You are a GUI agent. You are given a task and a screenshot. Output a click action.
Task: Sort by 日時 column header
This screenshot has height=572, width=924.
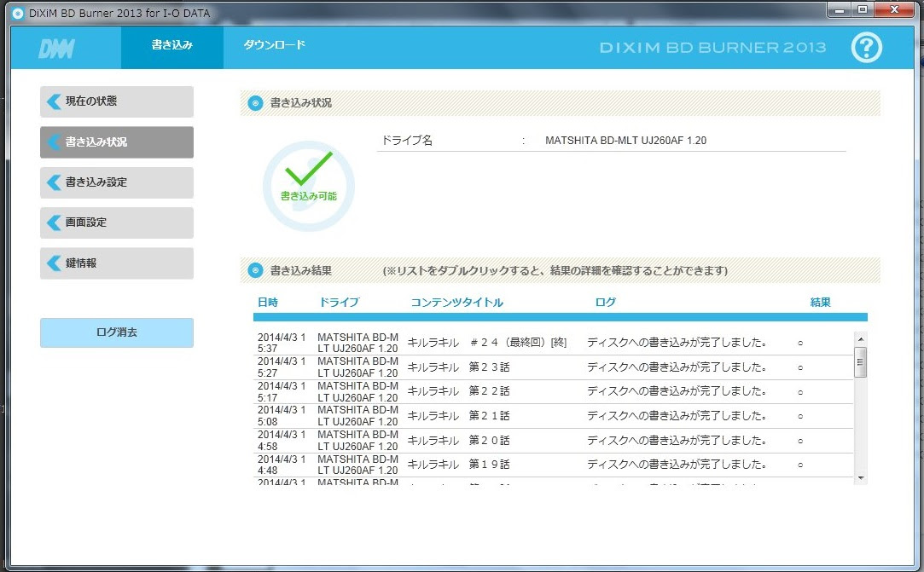(x=268, y=303)
